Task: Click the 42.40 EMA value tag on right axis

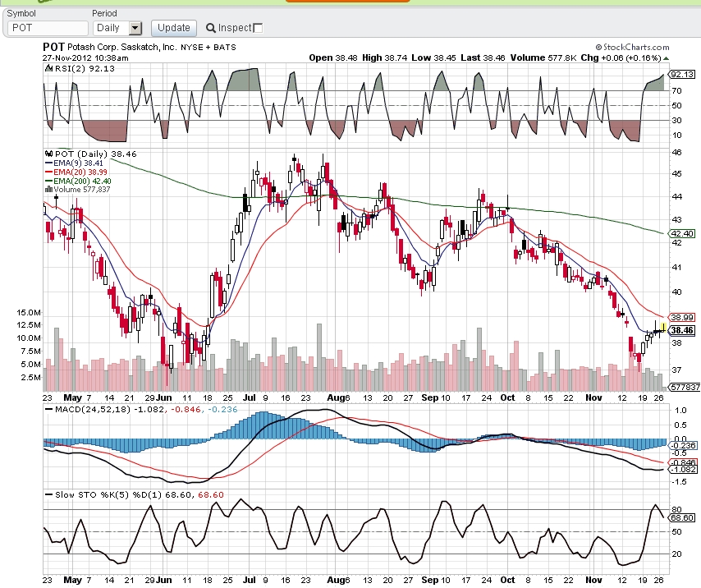Action: (x=682, y=233)
